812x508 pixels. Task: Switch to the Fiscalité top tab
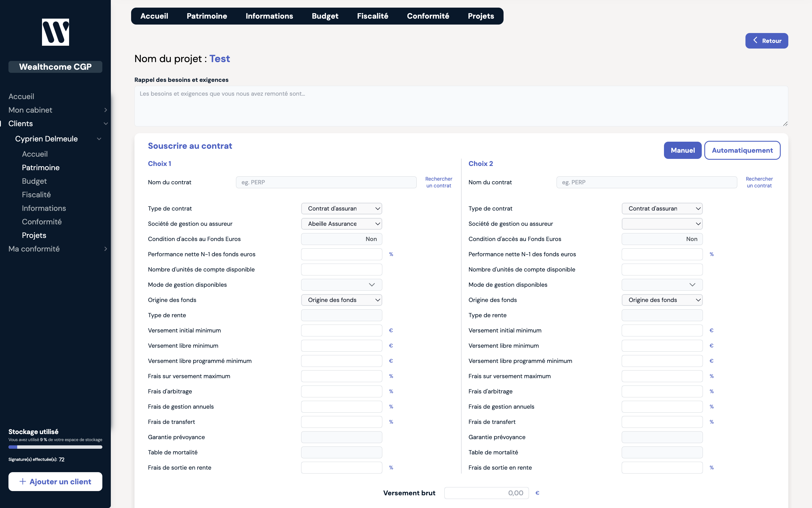click(372, 16)
